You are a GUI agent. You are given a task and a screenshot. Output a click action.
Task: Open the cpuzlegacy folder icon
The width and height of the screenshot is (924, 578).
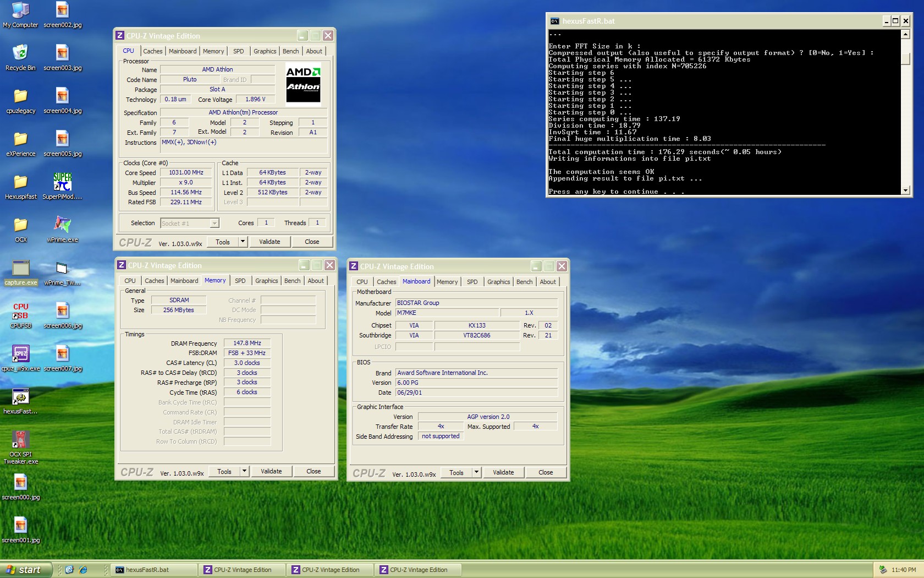pyautogui.click(x=20, y=101)
